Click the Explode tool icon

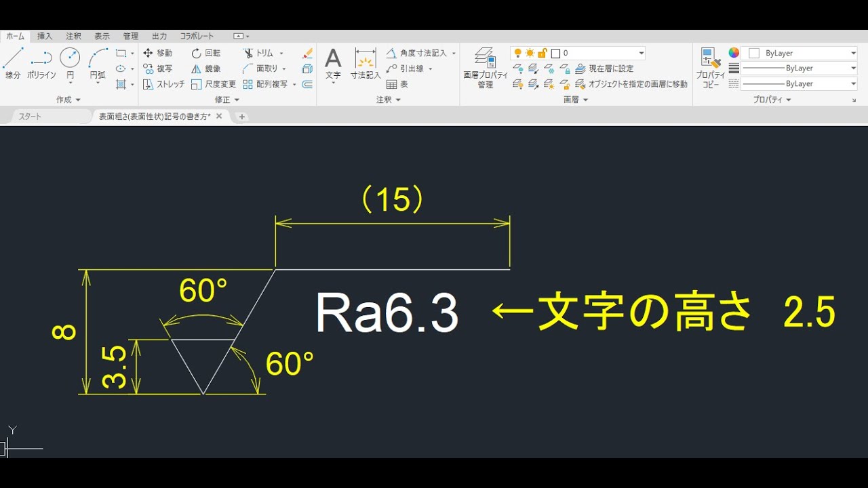click(x=307, y=68)
